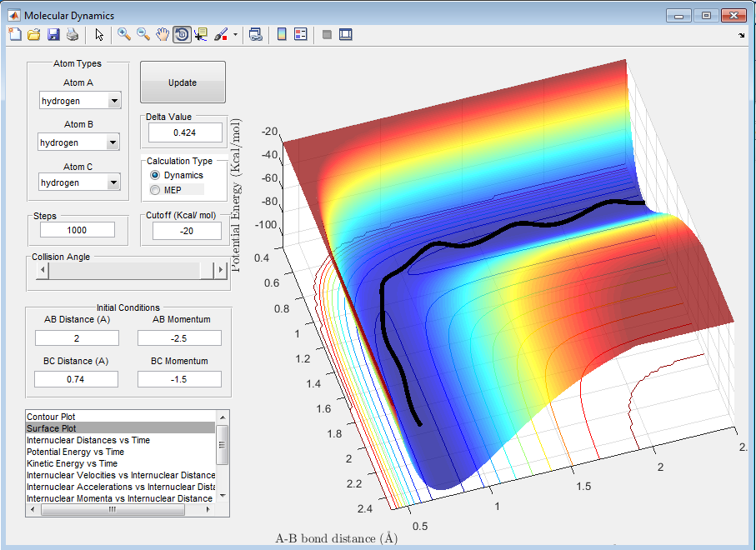The height and width of the screenshot is (550, 756).
Task: Choose Kinetic Energy vs Time plot
Action: point(72,463)
